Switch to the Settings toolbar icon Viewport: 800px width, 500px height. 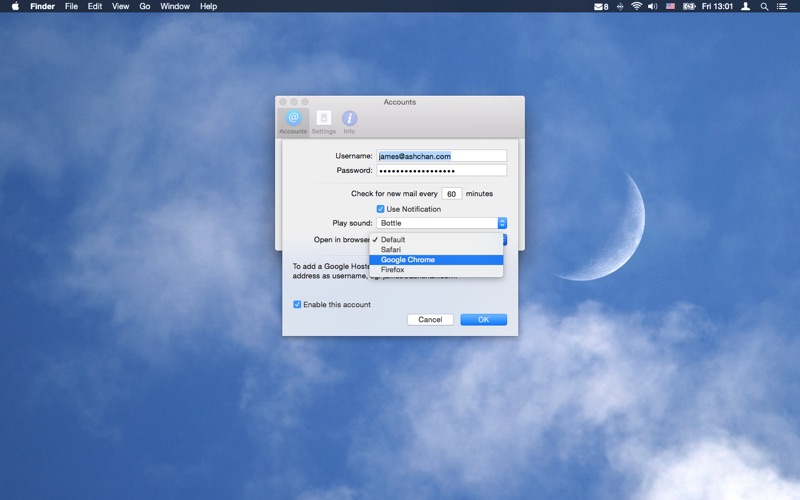pyautogui.click(x=323, y=121)
